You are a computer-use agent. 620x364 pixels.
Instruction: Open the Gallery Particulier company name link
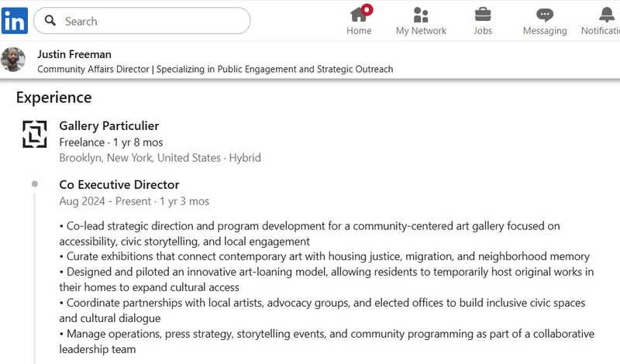(108, 125)
